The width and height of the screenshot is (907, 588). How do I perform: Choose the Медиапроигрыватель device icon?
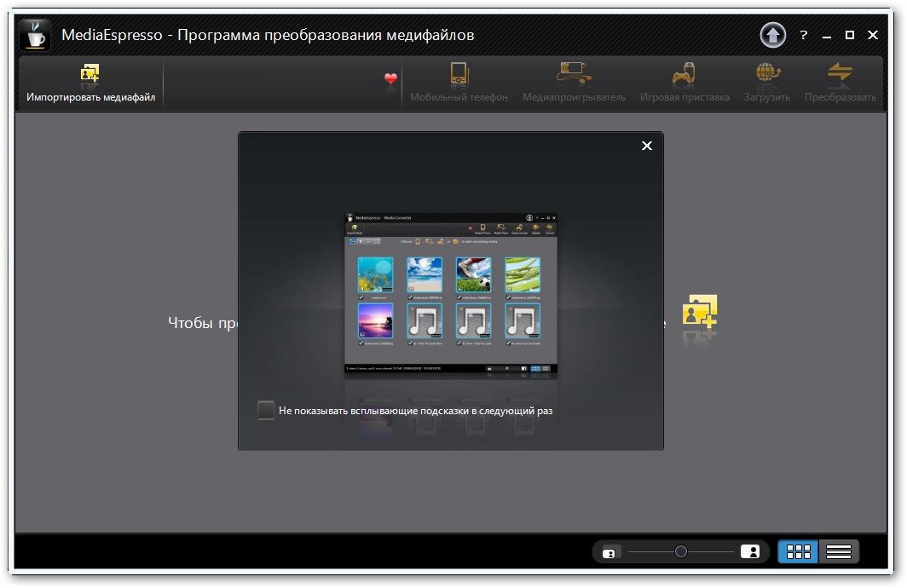(x=574, y=72)
